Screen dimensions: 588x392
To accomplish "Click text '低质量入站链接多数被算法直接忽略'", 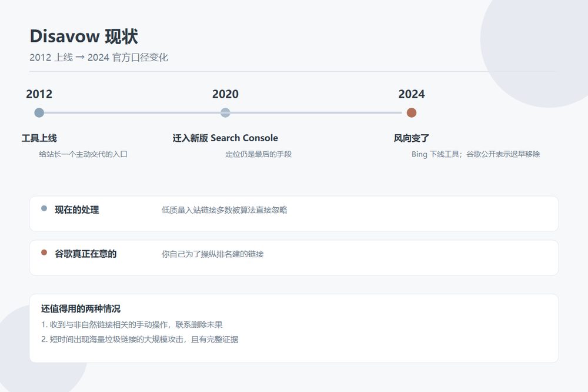I will coord(224,210).
